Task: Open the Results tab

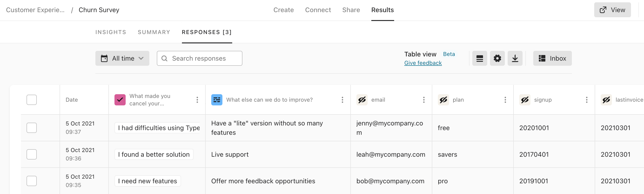Action: click(382, 10)
